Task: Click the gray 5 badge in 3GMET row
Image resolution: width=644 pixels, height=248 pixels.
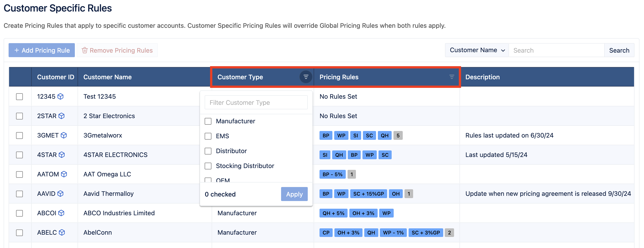Action: tap(398, 135)
